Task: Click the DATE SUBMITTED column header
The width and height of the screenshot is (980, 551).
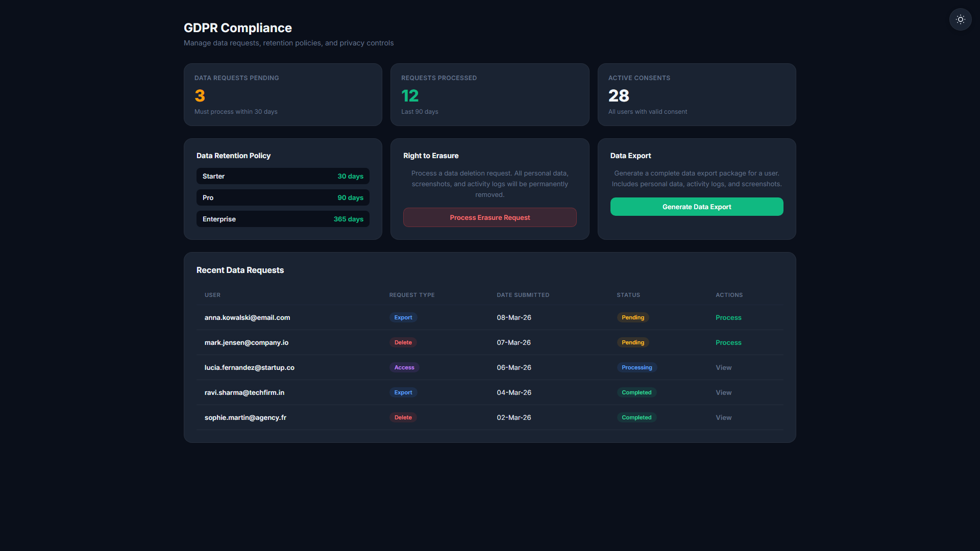Action: [523, 295]
